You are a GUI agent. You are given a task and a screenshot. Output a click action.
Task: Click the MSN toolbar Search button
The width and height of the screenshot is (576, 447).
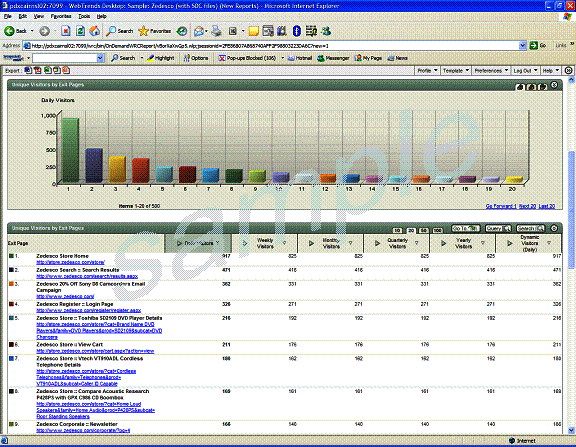click(123, 58)
